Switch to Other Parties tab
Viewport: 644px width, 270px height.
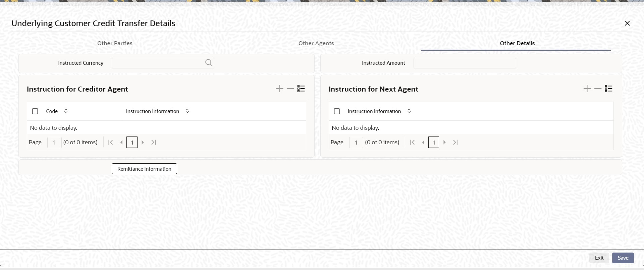(x=115, y=43)
